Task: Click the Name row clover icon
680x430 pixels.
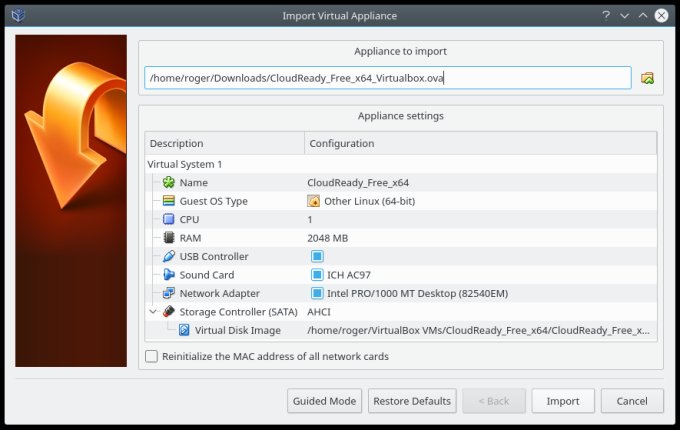Action: pos(169,182)
